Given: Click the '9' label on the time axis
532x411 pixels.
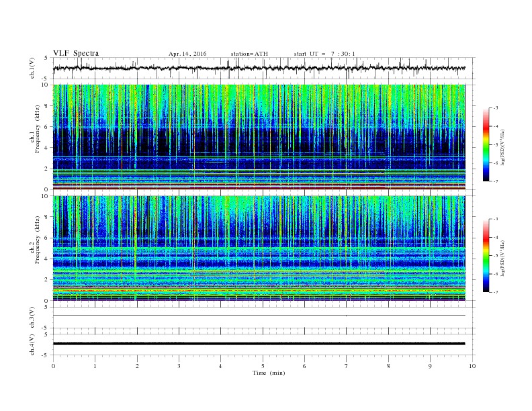Looking at the screenshot, I should (430, 366).
